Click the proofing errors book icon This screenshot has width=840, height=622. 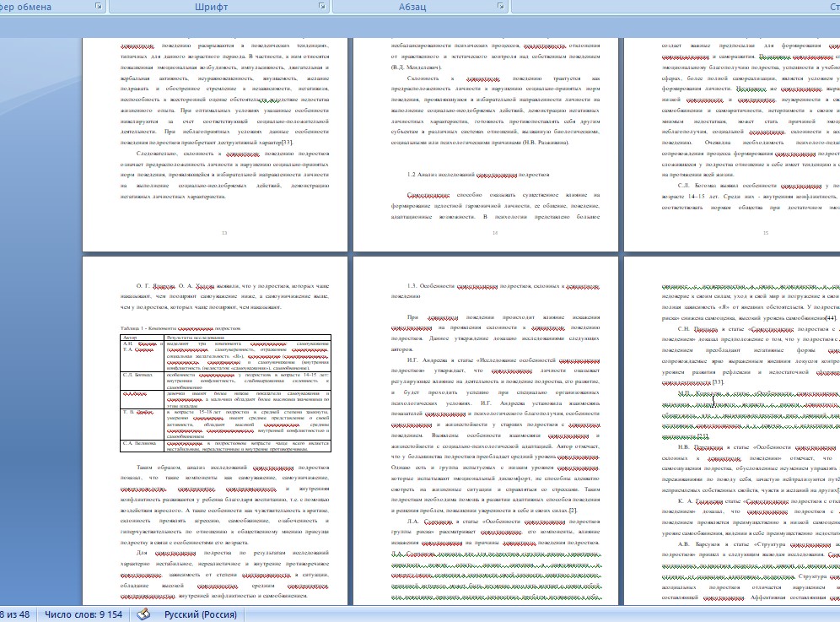pyautogui.click(x=143, y=614)
